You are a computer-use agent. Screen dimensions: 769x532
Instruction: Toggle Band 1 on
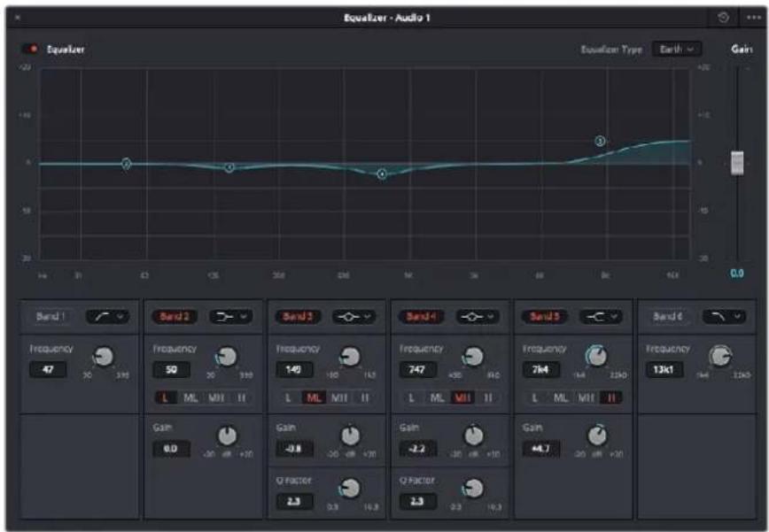pos(50,317)
